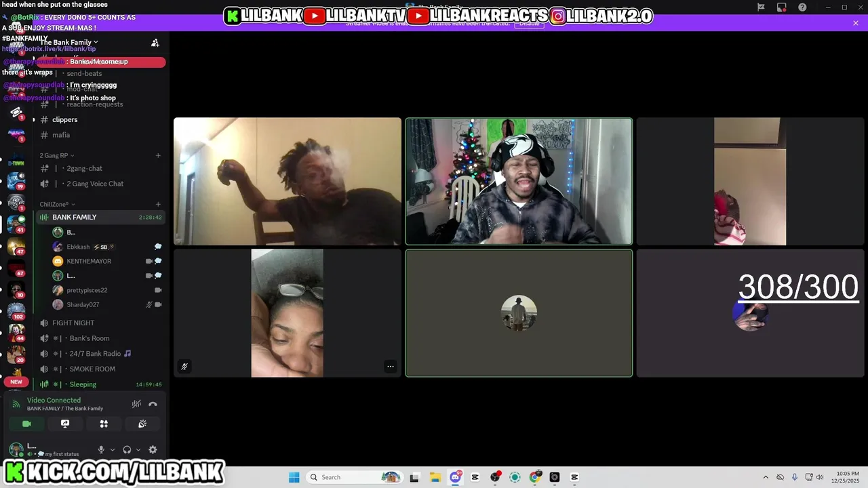Open Discord user settings gear
868x488 pixels.
coord(153,449)
